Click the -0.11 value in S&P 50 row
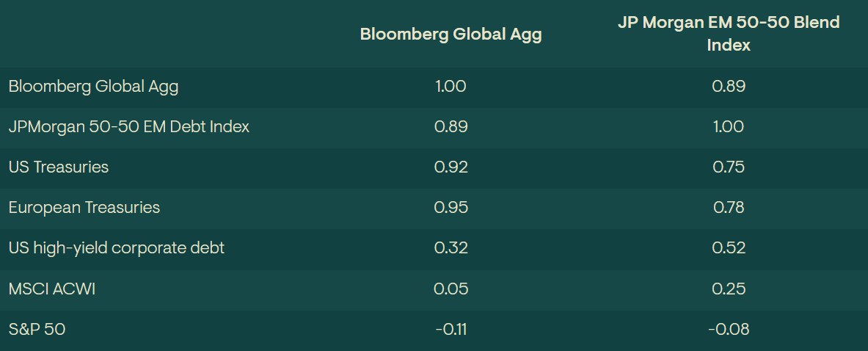This screenshot has width=868, height=351. 451,329
